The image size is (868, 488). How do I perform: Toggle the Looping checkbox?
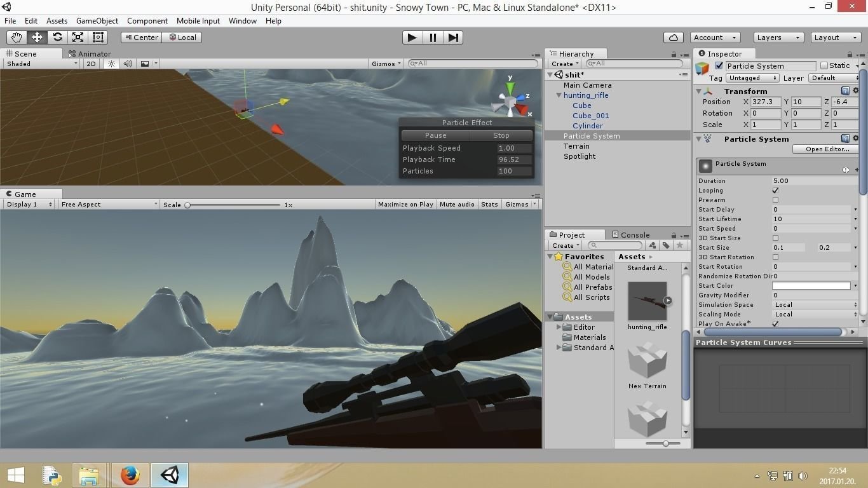775,191
